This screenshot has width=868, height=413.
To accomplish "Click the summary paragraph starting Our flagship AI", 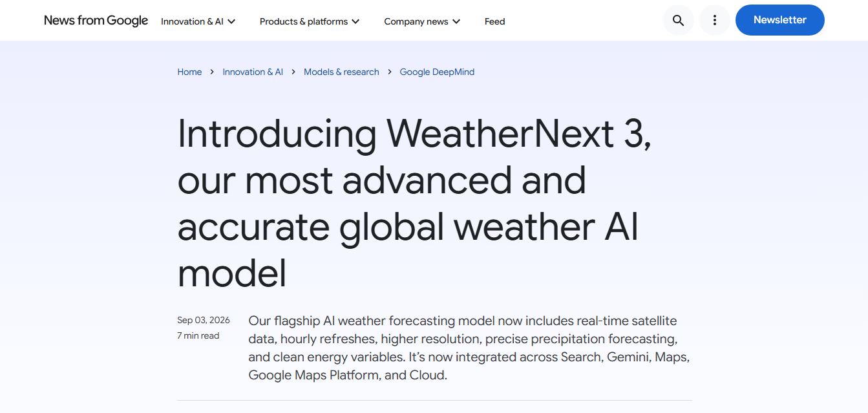I will [x=469, y=348].
